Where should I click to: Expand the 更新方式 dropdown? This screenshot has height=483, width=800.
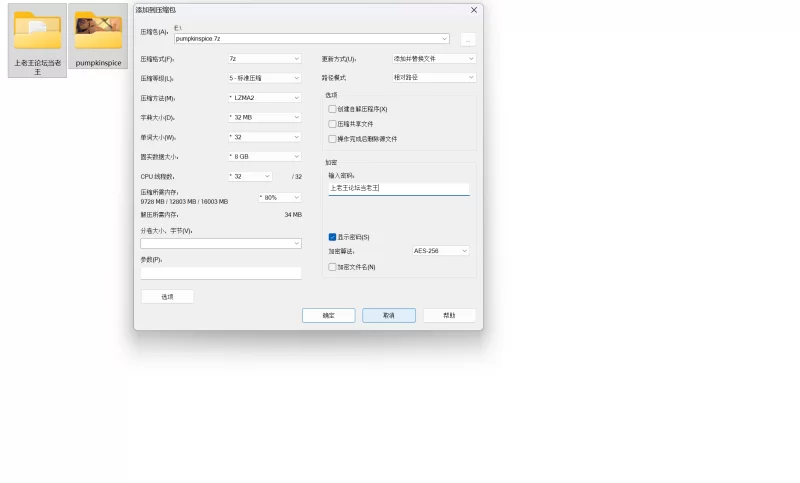[x=433, y=59]
